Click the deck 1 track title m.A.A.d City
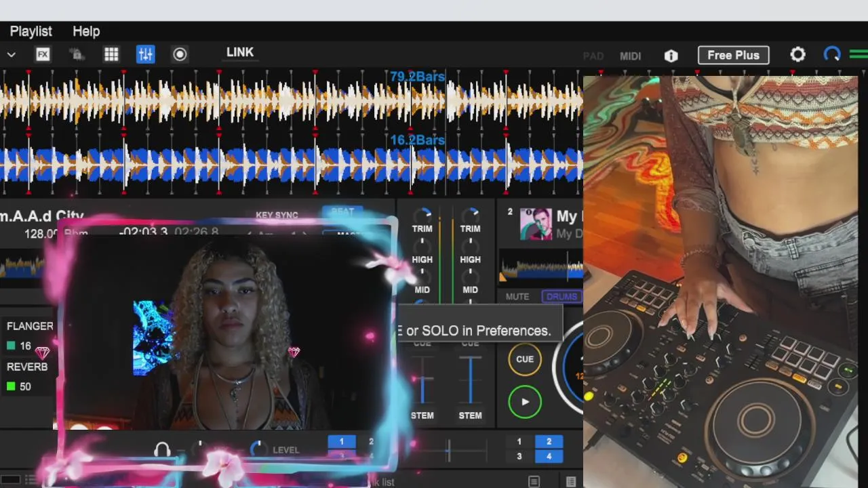The image size is (868, 488). [42, 216]
